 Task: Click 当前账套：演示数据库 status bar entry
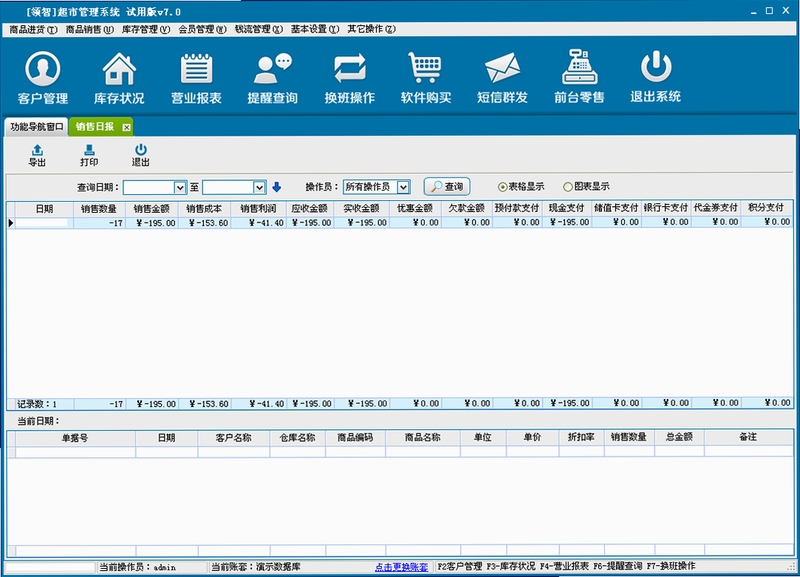256,567
